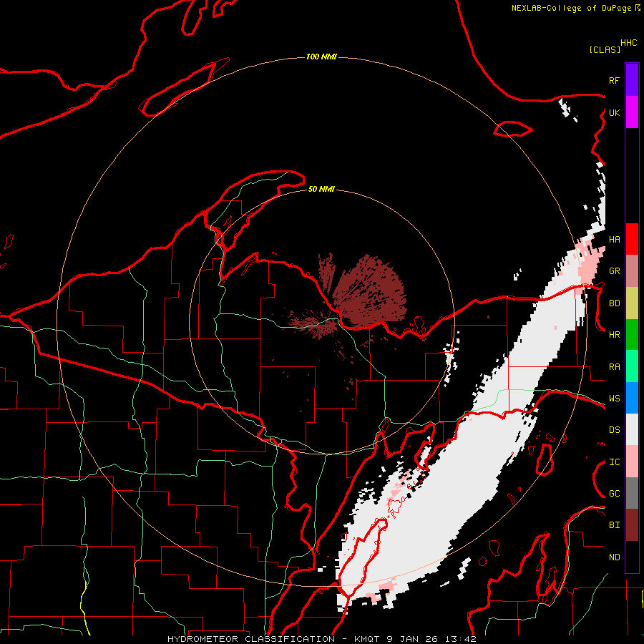Screen dimensions: 644x644
Task: Click the NEXLAB-College of DuPage credit text
Action: pyautogui.click(x=571, y=8)
